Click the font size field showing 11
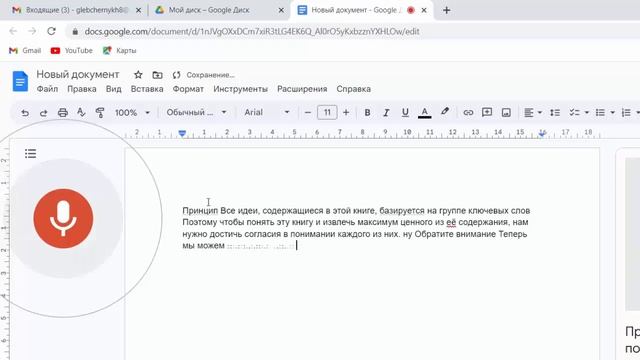The image size is (640, 360). coord(327,113)
